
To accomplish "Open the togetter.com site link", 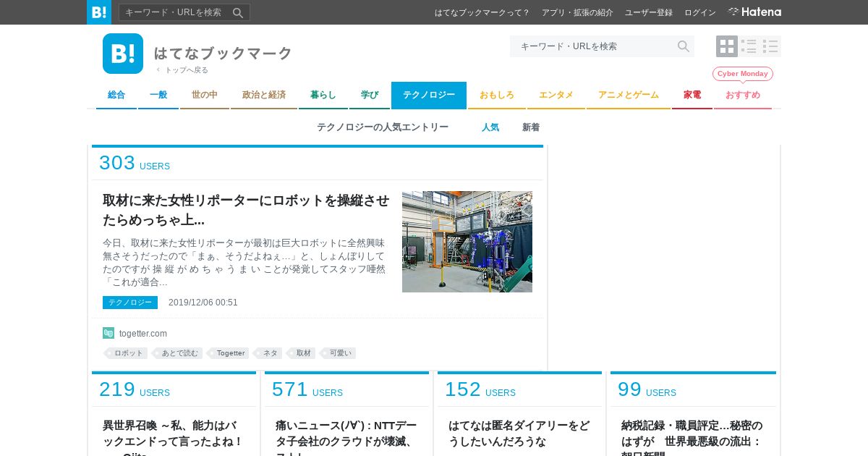I will (x=143, y=334).
